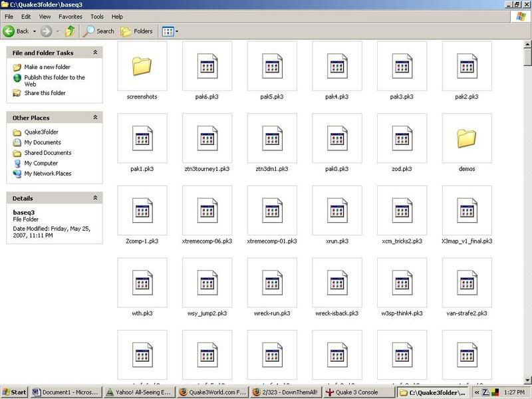The width and height of the screenshot is (532, 399).
Task: Open the File menu
Action: point(9,17)
